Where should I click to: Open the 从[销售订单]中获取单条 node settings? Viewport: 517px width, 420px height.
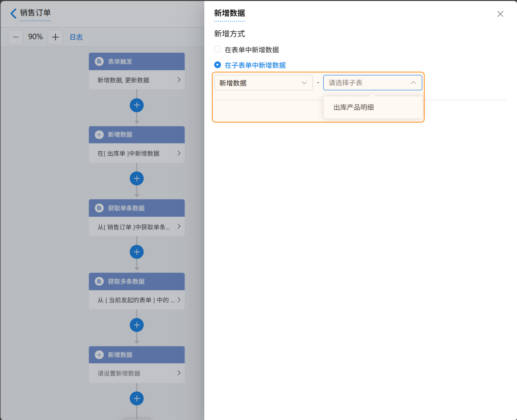point(137,227)
